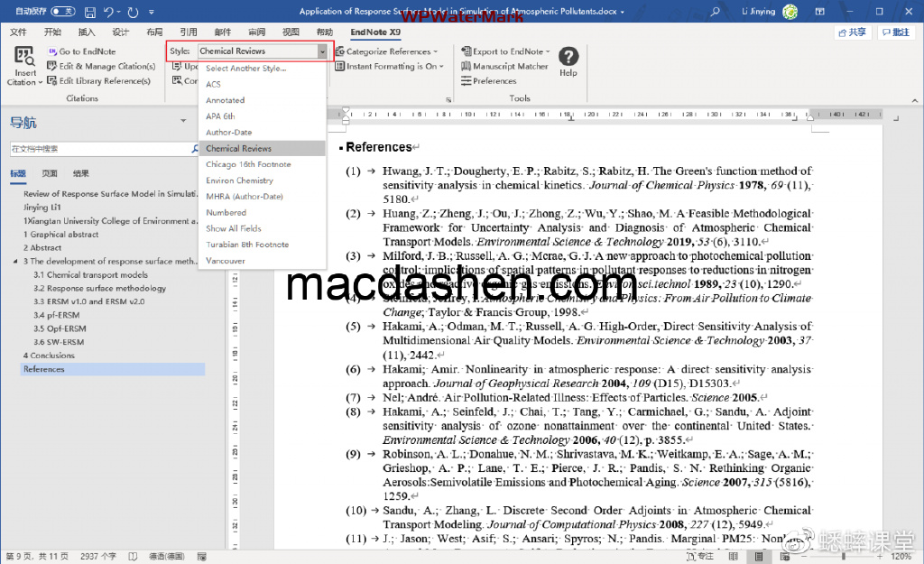Switch to the 引用 ribbon tab
The image size is (924, 564).
[x=188, y=31]
